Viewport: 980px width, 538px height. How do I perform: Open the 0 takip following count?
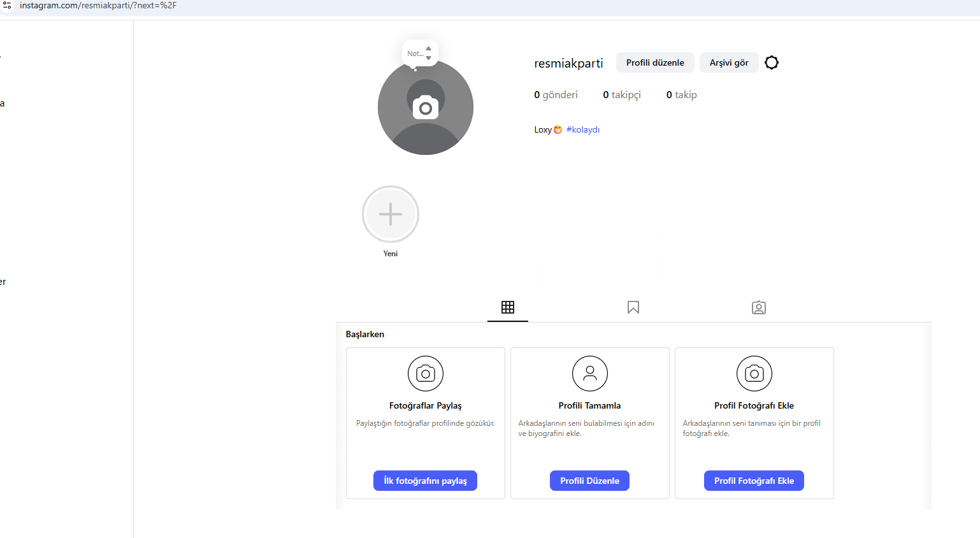682,94
